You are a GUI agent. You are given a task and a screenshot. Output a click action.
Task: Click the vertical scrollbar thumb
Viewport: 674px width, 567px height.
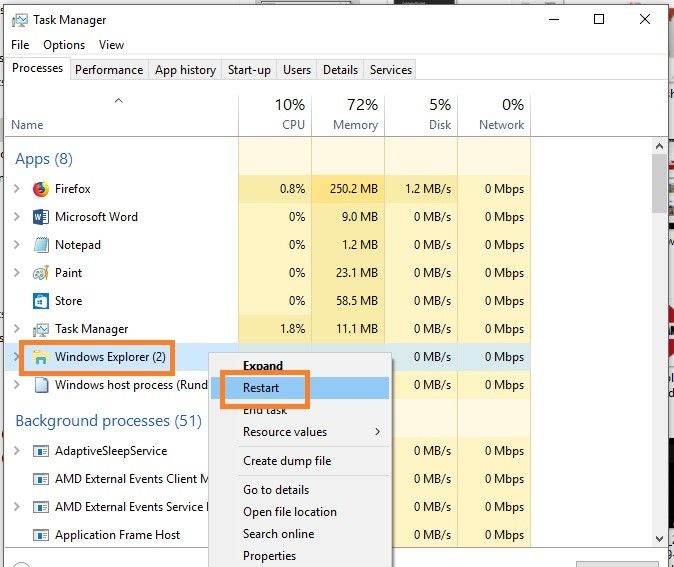pyautogui.click(x=659, y=184)
